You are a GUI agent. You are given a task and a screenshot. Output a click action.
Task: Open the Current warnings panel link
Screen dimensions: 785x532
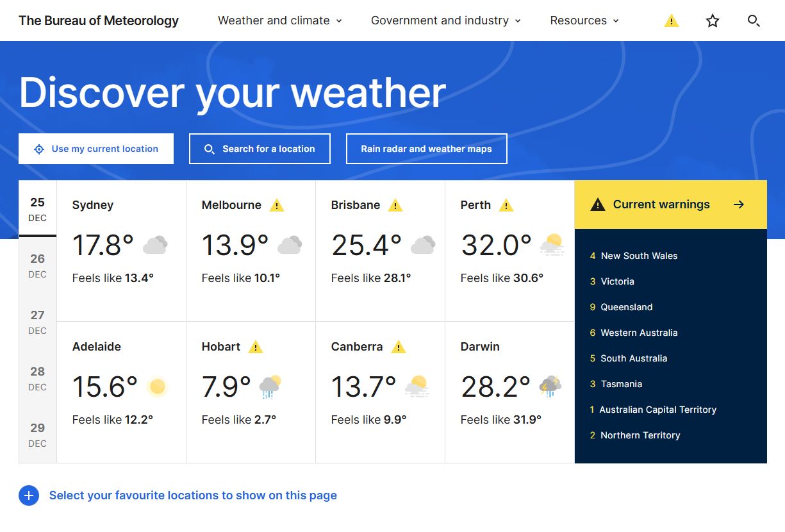click(x=670, y=204)
